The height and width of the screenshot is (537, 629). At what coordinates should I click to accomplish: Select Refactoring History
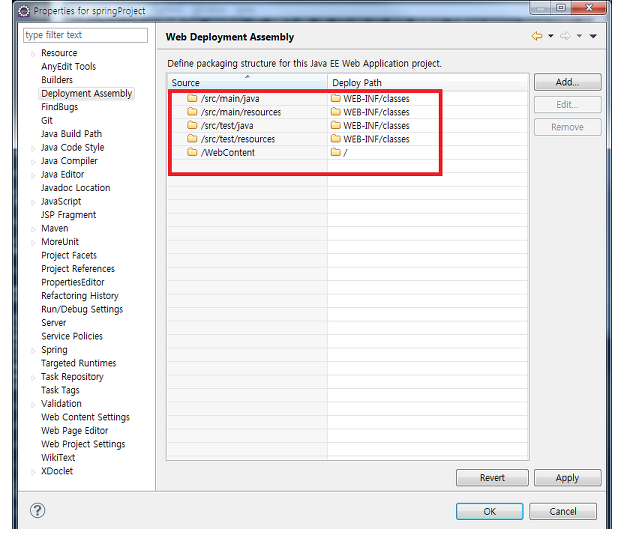coord(80,296)
